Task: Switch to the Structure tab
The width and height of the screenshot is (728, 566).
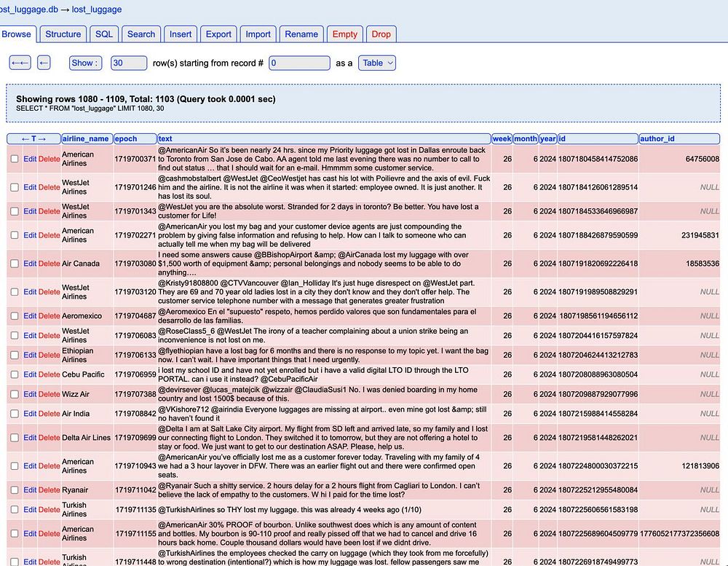Action: [63, 34]
